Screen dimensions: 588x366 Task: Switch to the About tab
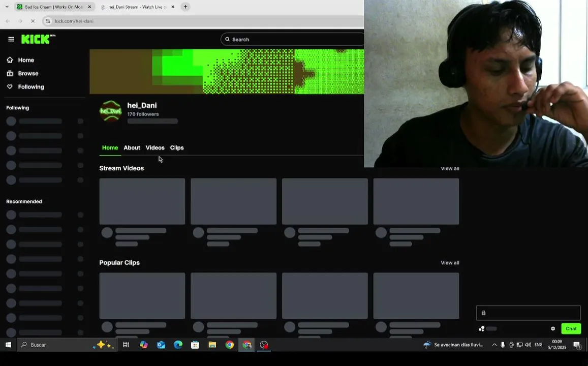[x=132, y=148]
